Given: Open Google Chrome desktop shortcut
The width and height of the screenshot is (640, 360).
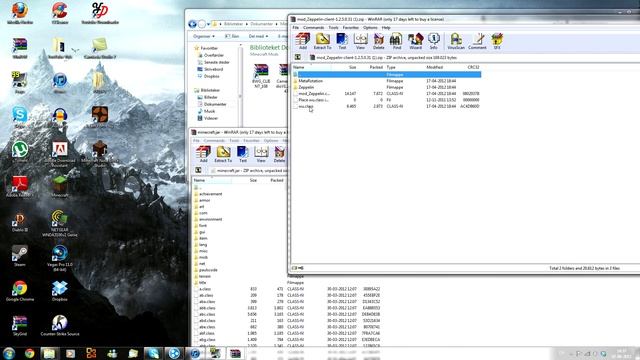Looking at the screenshot, I should pyautogui.click(x=20, y=291).
